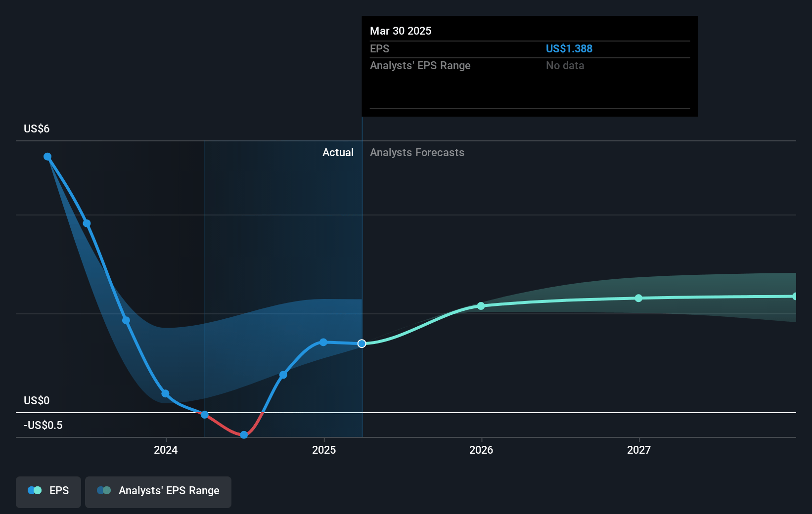The width and height of the screenshot is (812, 514).
Task: Click the 'US$0' y-axis label
Action: 37,401
